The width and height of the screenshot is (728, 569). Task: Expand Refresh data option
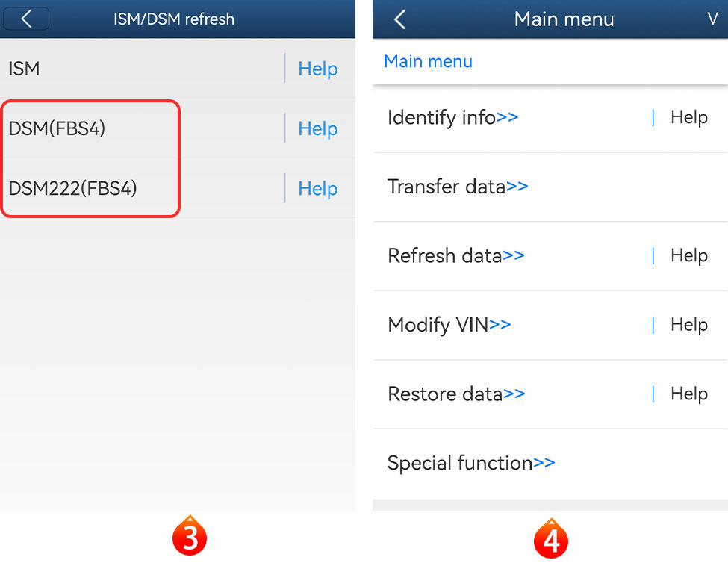[455, 255]
